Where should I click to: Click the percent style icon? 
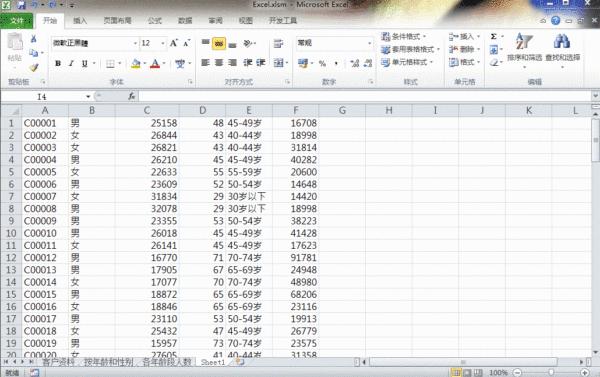tap(322, 64)
